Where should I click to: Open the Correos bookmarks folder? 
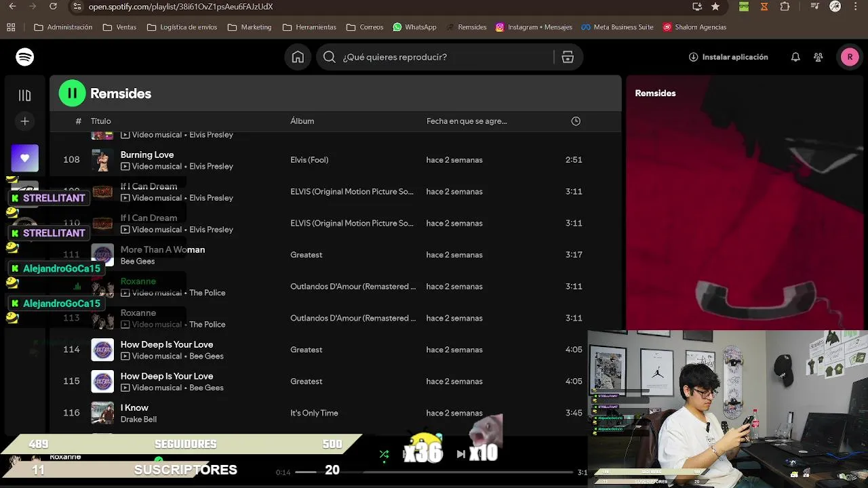click(x=365, y=27)
